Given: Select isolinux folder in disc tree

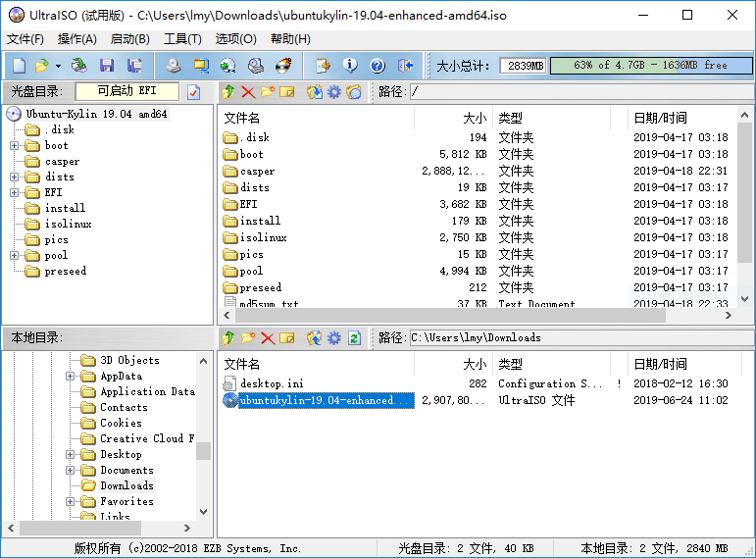Looking at the screenshot, I should (68, 225).
